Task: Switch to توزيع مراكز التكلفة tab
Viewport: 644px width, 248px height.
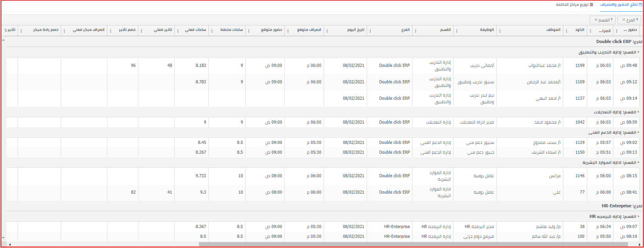Action: 575,5
